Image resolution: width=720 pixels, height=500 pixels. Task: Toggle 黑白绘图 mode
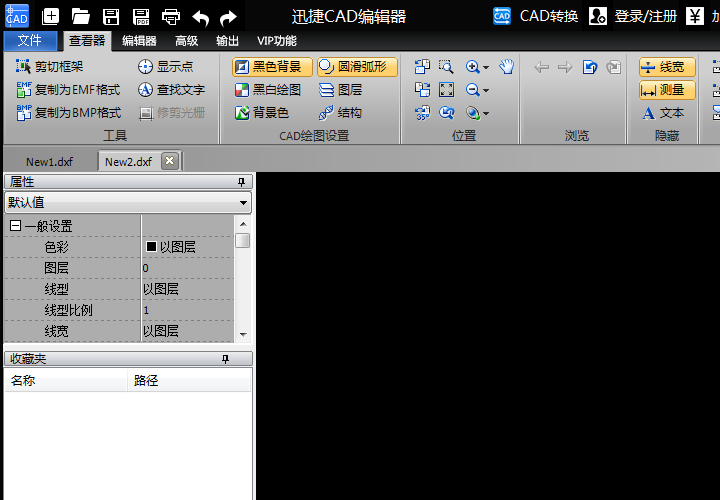pyautogui.click(x=268, y=90)
